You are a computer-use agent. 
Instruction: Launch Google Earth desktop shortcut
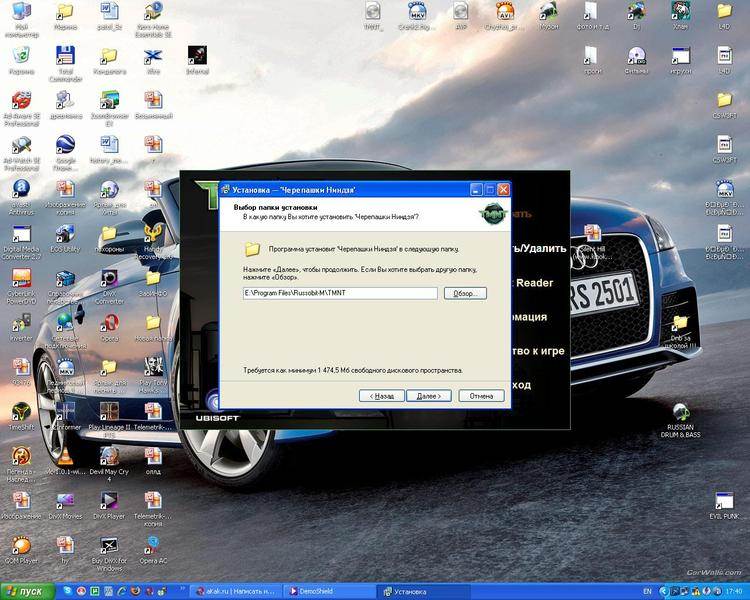(66, 152)
